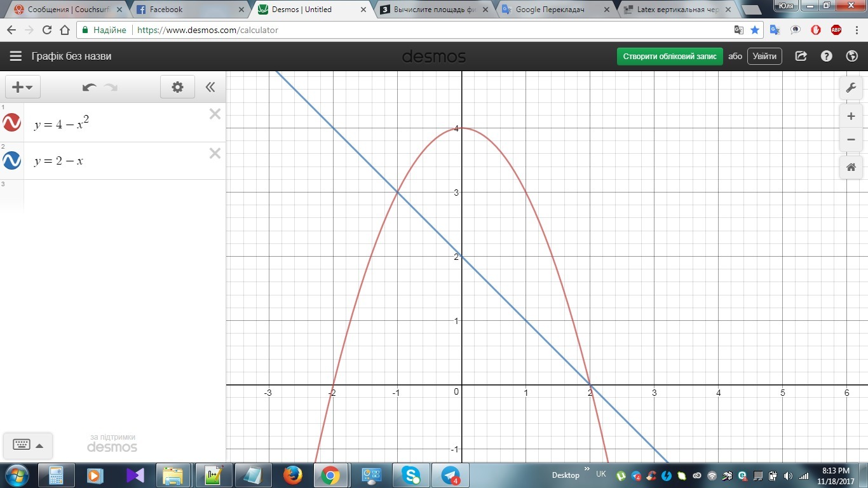
Task: Open the clock showing 8:13 PM
Action: tap(835, 475)
